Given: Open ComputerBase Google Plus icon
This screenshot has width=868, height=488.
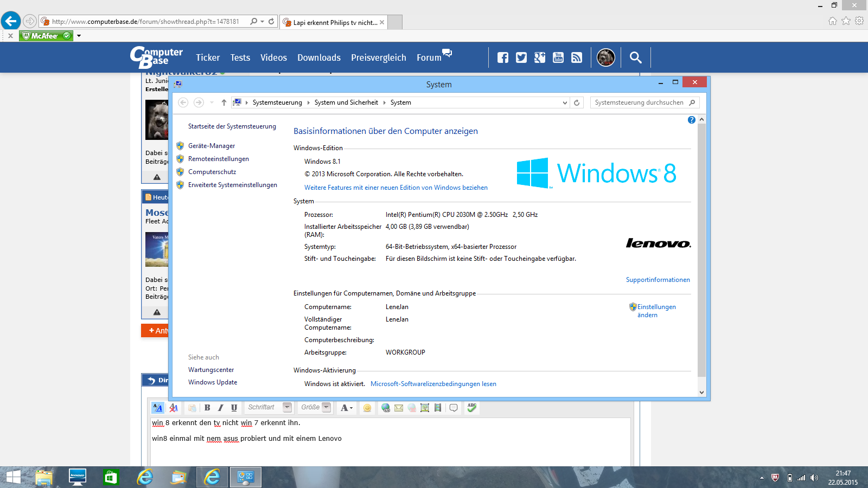Looking at the screenshot, I should coord(540,57).
